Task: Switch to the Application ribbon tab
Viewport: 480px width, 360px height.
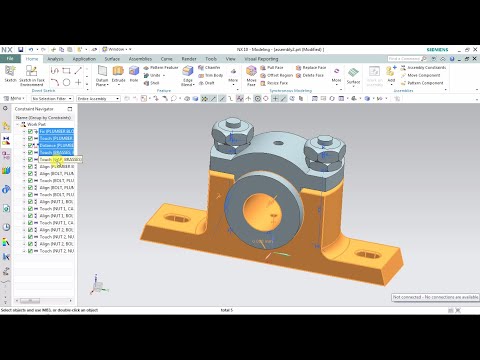Action: 84,59
